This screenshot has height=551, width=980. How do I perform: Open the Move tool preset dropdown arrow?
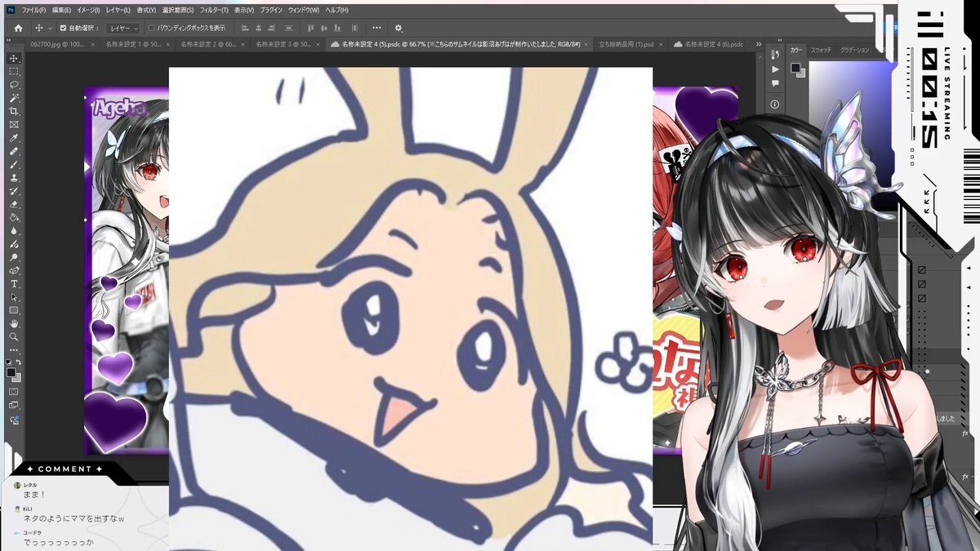point(49,28)
